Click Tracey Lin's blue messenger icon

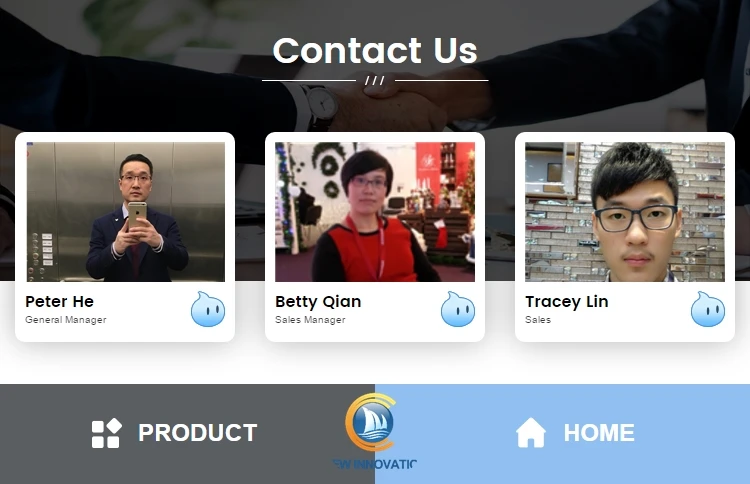(708, 309)
